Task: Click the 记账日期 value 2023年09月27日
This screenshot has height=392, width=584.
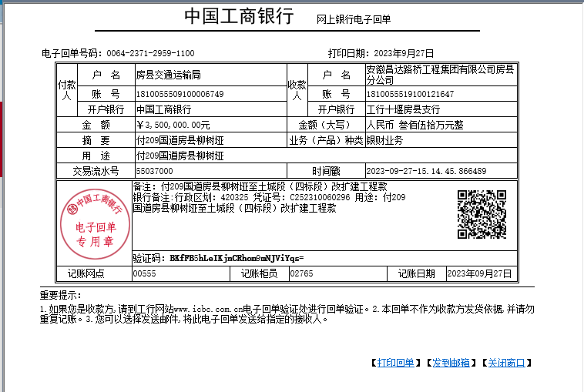Action: [478, 273]
